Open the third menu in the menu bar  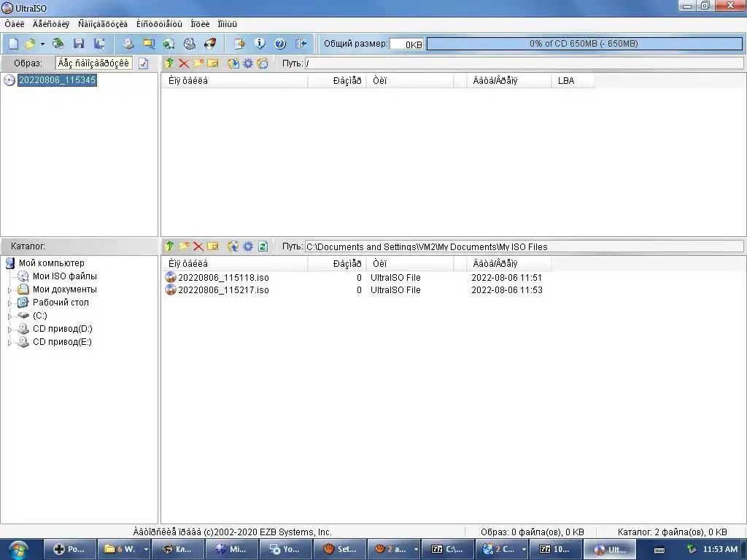click(x=103, y=24)
